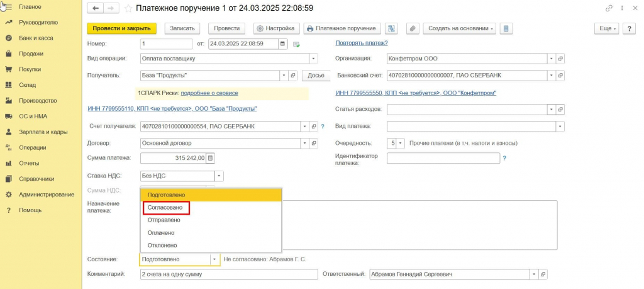Open the Еще menu
Viewport: 644px width, 289px height.
[x=607, y=28]
